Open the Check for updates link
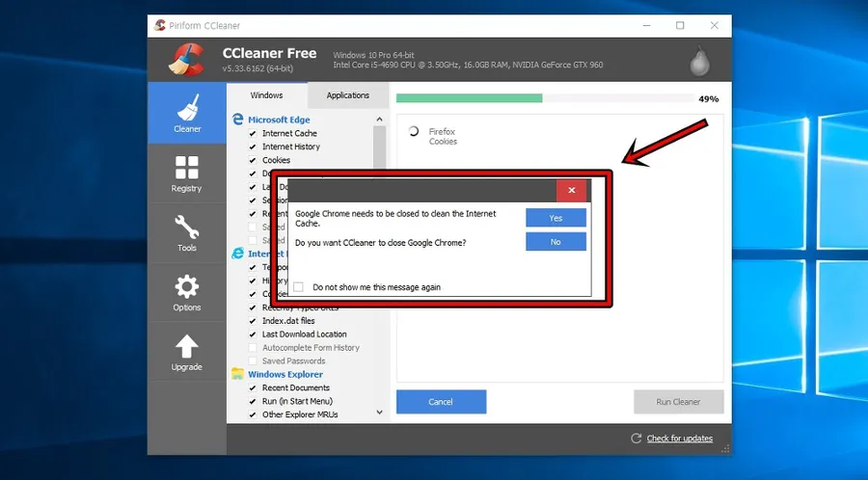868x480 pixels. click(x=679, y=438)
